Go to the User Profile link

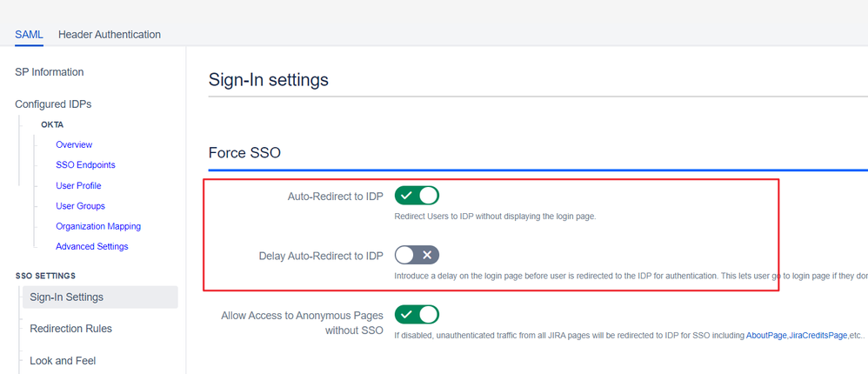[78, 186]
